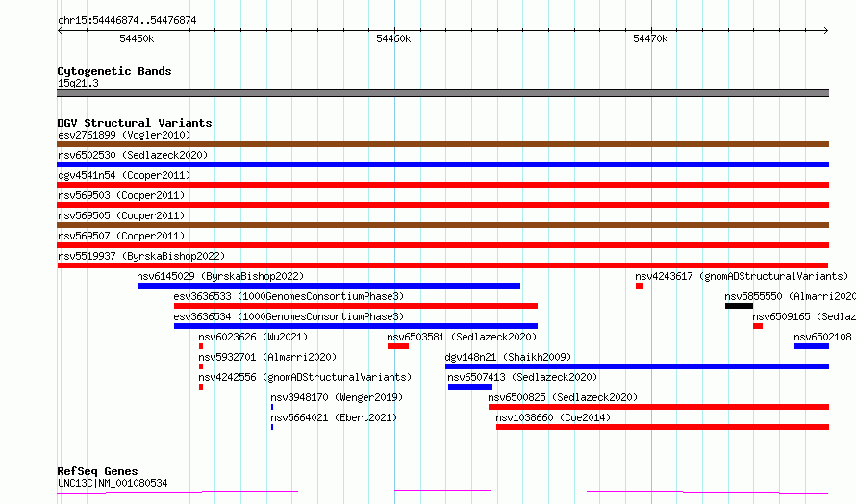Click the ruler's right arrow end
The height and width of the screenshot is (504, 856).
pyautogui.click(x=826, y=31)
